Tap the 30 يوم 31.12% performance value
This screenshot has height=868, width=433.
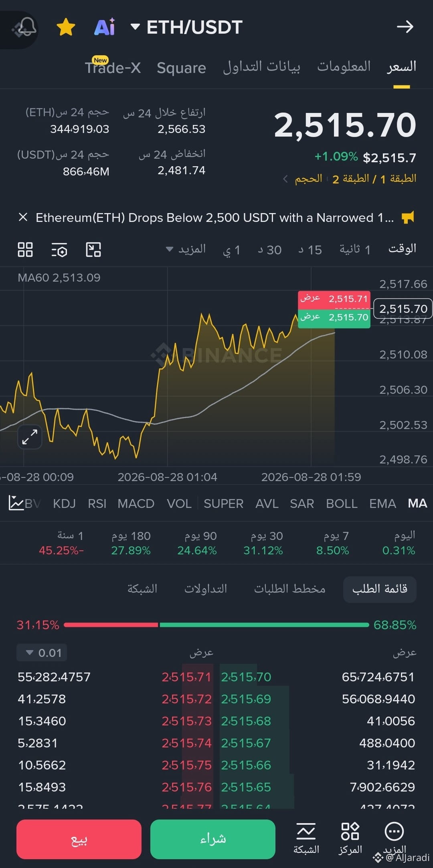(263, 550)
